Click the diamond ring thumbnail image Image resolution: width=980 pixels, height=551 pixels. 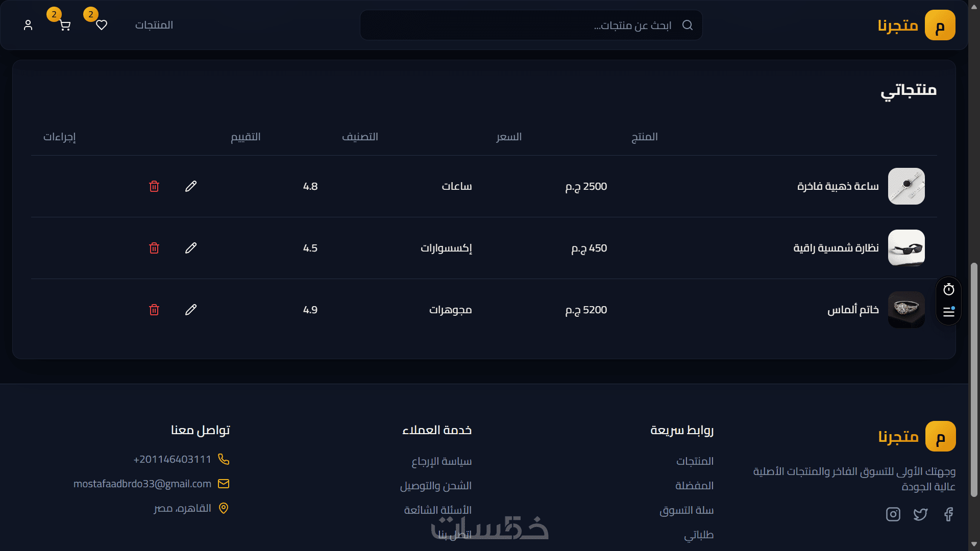pyautogui.click(x=906, y=310)
